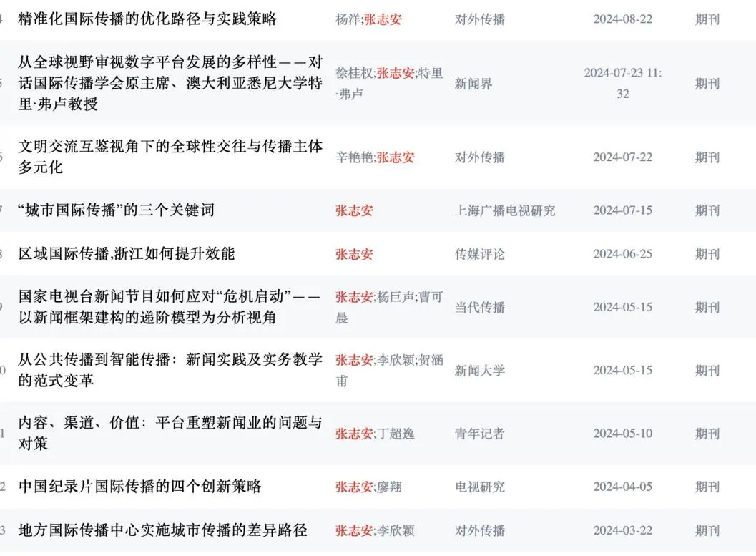The image size is (756, 556).
Task: Click author 张志安 in the 城市国际传播 row
Action: coord(354,210)
